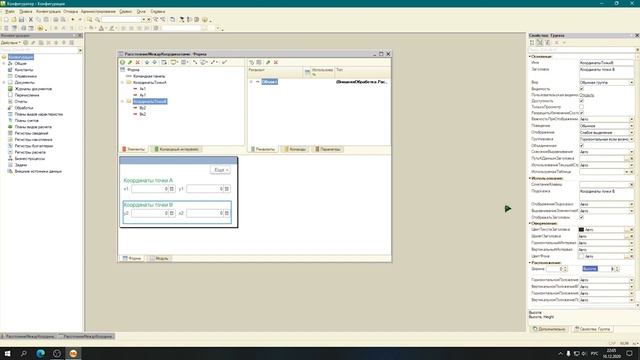Viewport: 640px width, 360px height.
Task: Click the Дополнительно button below properties
Action: coord(549,329)
